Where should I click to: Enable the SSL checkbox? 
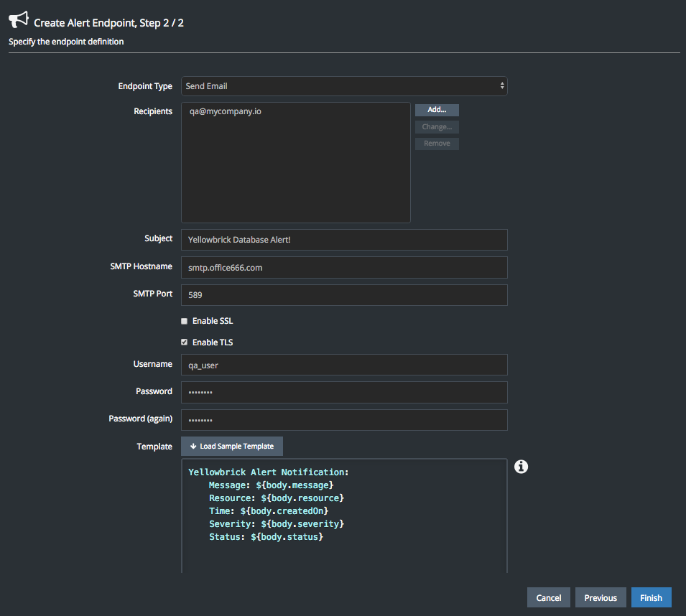185,321
